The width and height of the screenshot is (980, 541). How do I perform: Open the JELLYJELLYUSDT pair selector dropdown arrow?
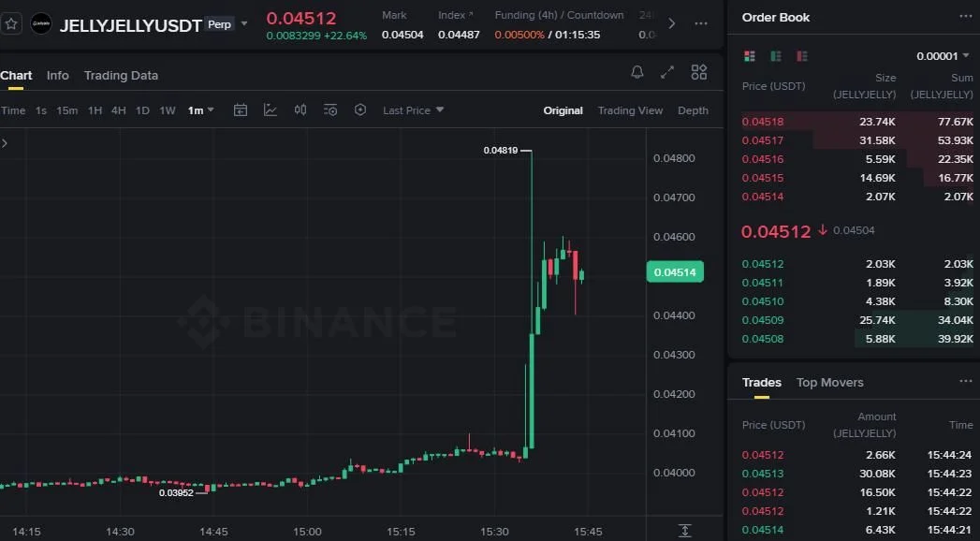point(244,24)
